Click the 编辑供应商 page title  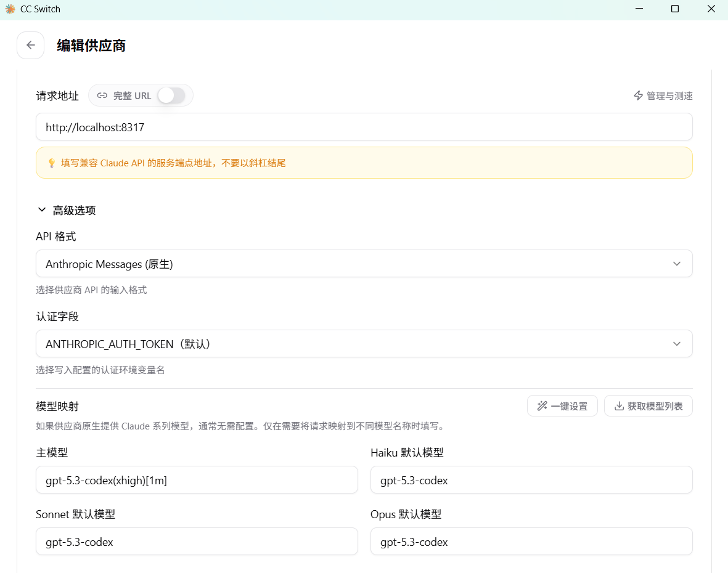pos(91,46)
